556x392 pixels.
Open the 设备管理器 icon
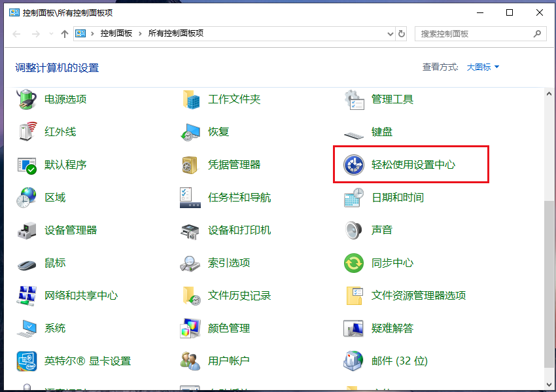pos(27,230)
